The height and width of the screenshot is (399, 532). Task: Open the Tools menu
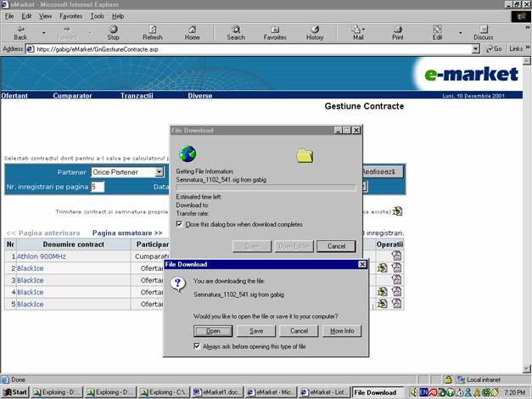tap(98, 16)
